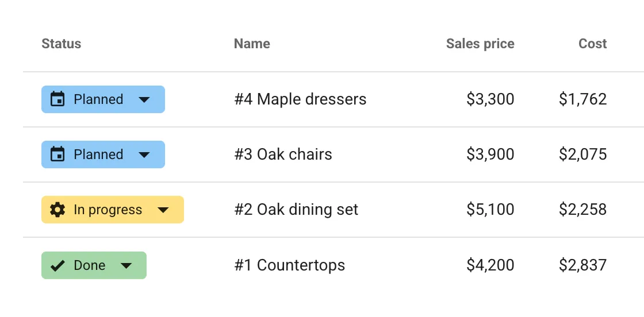
Task: Select the Sales price column header
Action: coord(480,44)
